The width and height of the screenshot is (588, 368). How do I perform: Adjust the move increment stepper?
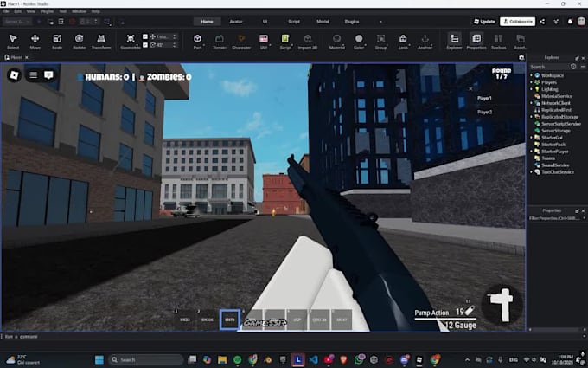coord(174,36)
